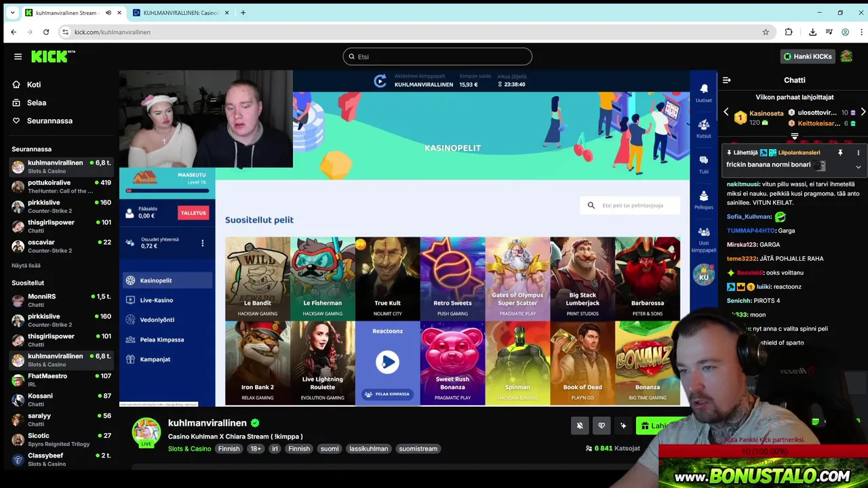Open True Kult game tile
Image resolution: width=868 pixels, height=488 pixels.
pyautogui.click(x=388, y=278)
